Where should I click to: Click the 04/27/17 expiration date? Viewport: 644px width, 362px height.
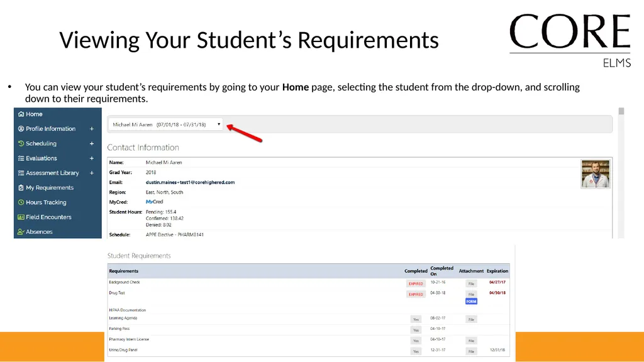497,282
